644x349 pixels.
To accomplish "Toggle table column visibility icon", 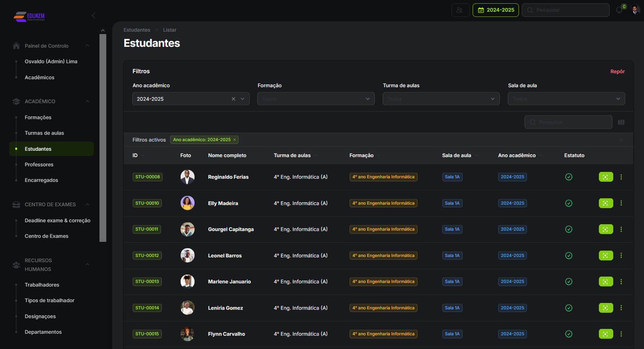I will 621,122.
